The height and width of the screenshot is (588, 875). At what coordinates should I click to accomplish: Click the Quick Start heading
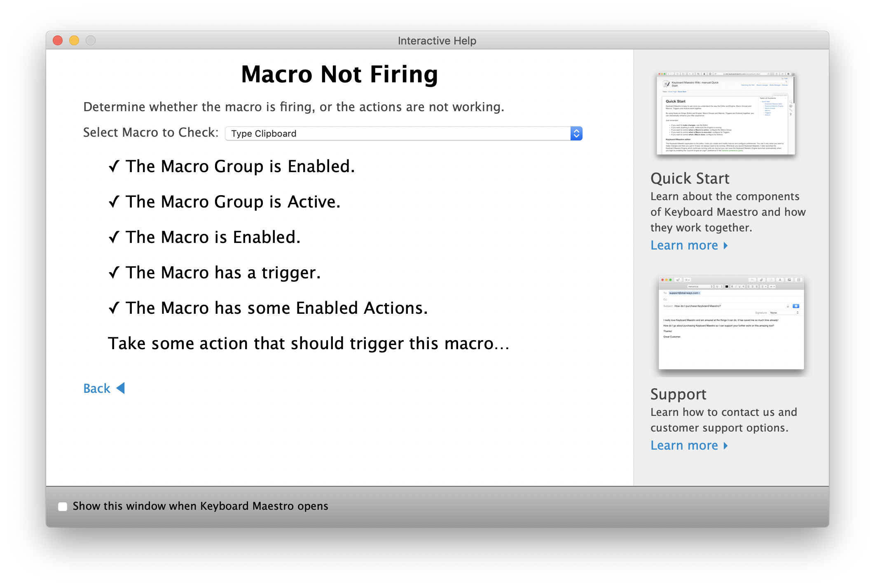[x=690, y=178]
